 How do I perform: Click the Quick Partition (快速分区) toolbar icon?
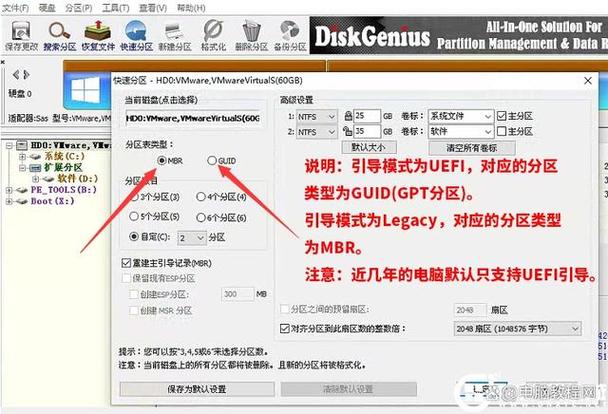(136, 35)
